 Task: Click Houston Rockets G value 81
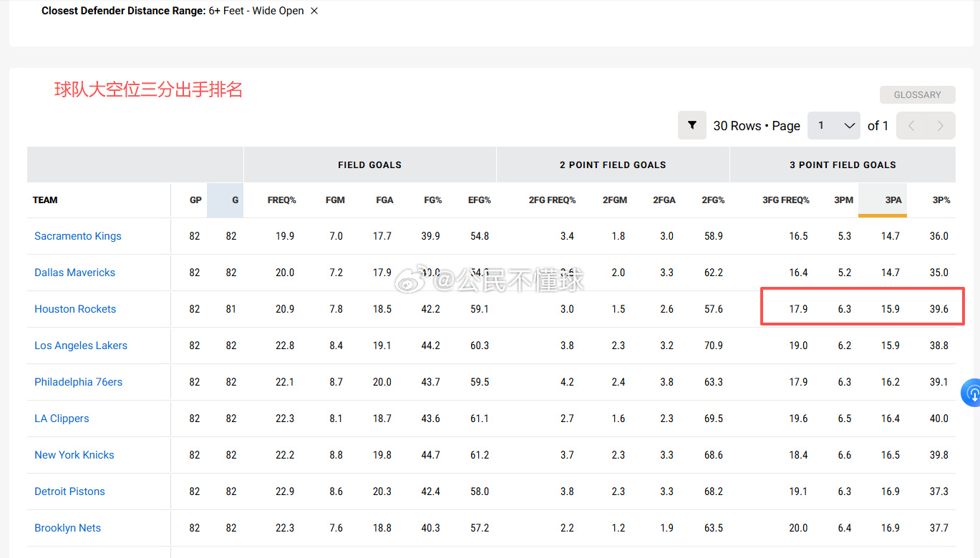point(231,309)
